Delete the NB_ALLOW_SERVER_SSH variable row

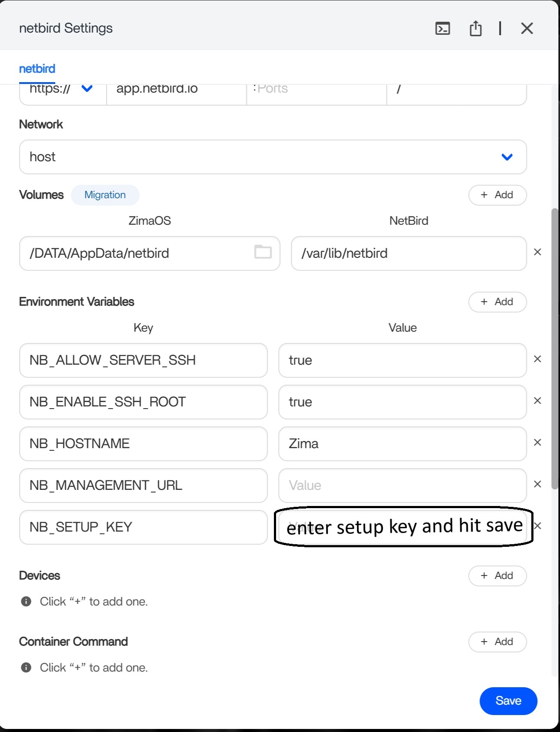(537, 359)
